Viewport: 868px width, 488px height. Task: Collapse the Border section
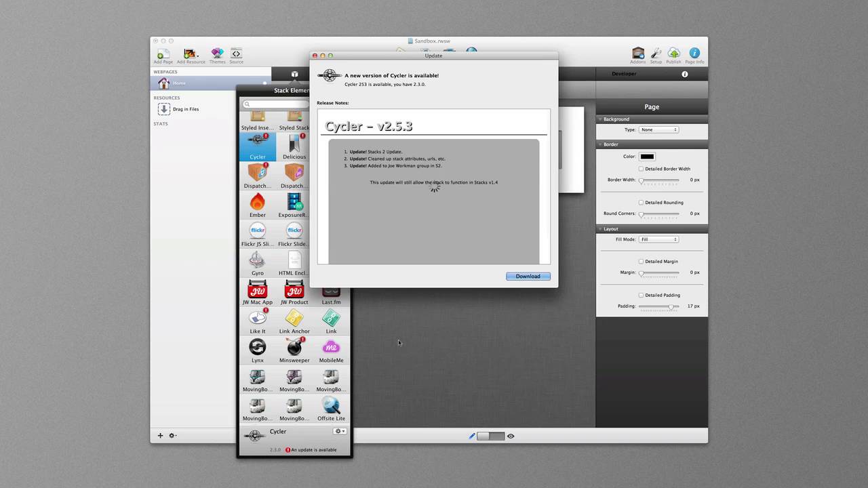pyautogui.click(x=600, y=144)
